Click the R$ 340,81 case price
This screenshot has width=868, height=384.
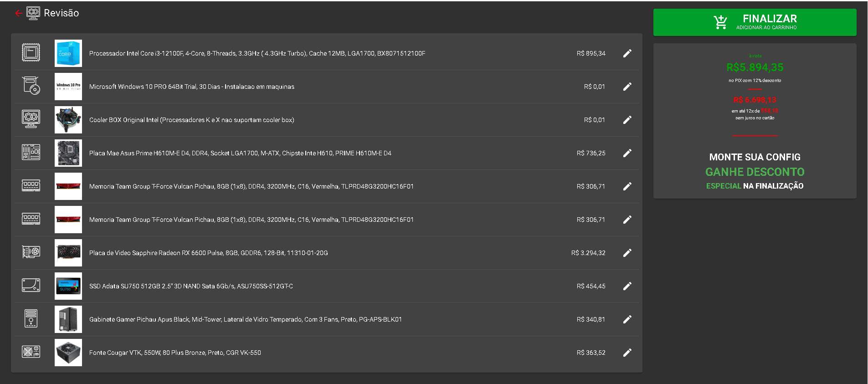click(x=591, y=319)
